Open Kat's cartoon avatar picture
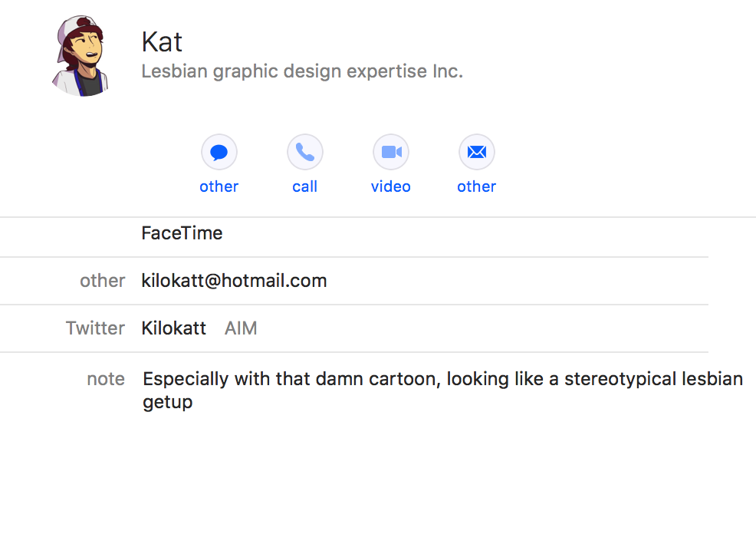Screen dimensions: 756x534 click(x=80, y=55)
